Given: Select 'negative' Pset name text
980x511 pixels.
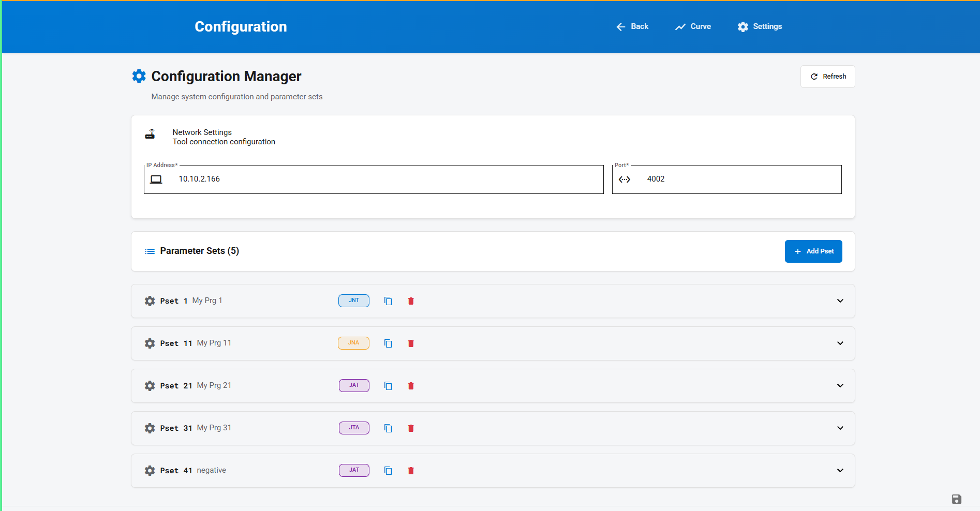Looking at the screenshot, I should click(212, 470).
